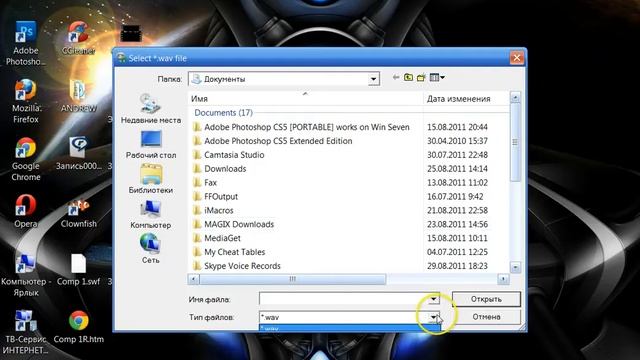Select Comp 1R.htm desktop file

(x=78, y=327)
